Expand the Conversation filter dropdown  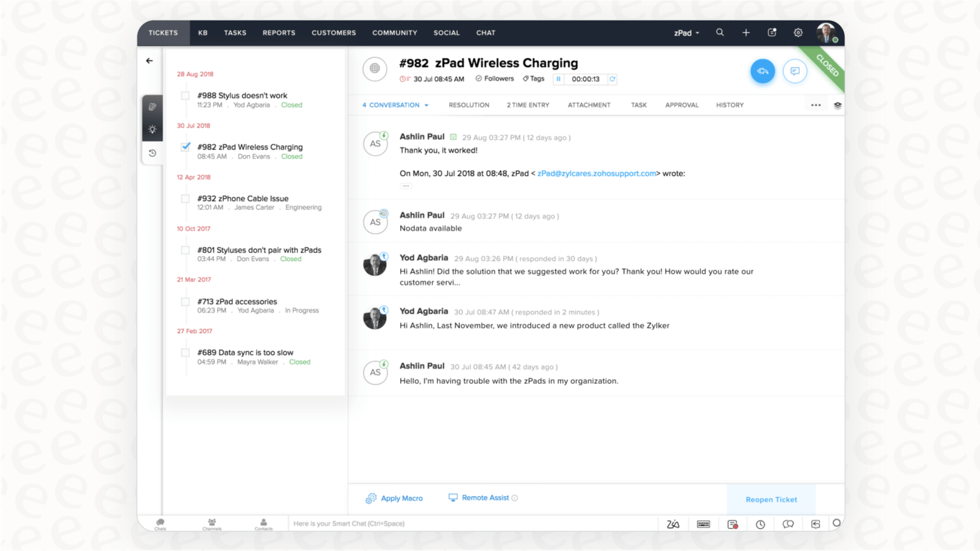point(427,105)
